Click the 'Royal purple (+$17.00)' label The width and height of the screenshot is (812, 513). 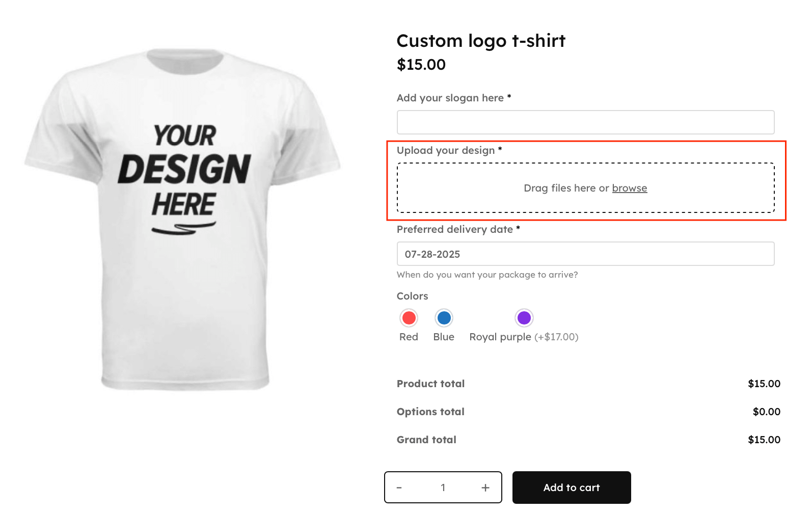(524, 337)
